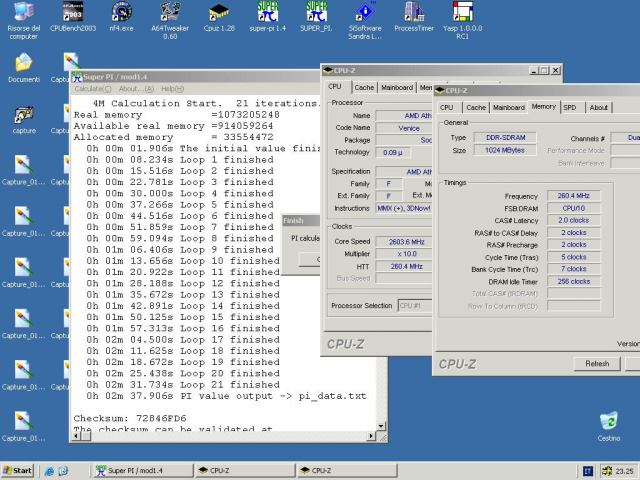This screenshot has height=480, width=640.
Task: Click the 23.25 taskbar clock
Action: tap(624, 471)
